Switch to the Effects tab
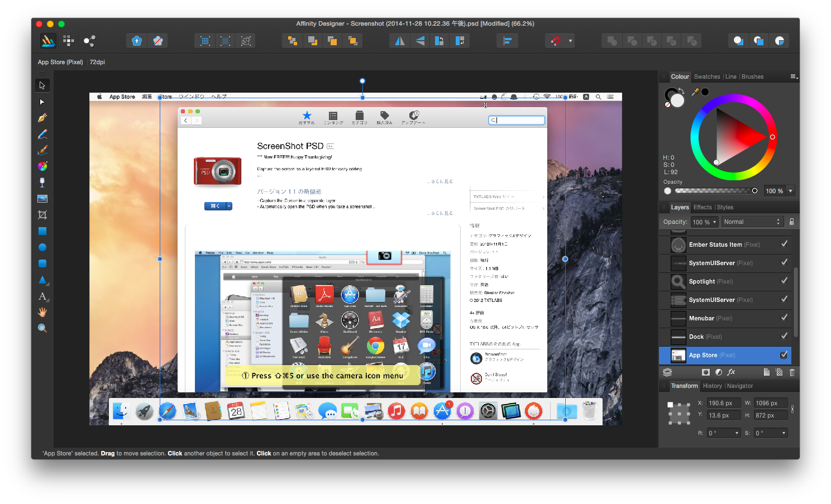Viewport: 831px width, 504px height. click(x=703, y=207)
